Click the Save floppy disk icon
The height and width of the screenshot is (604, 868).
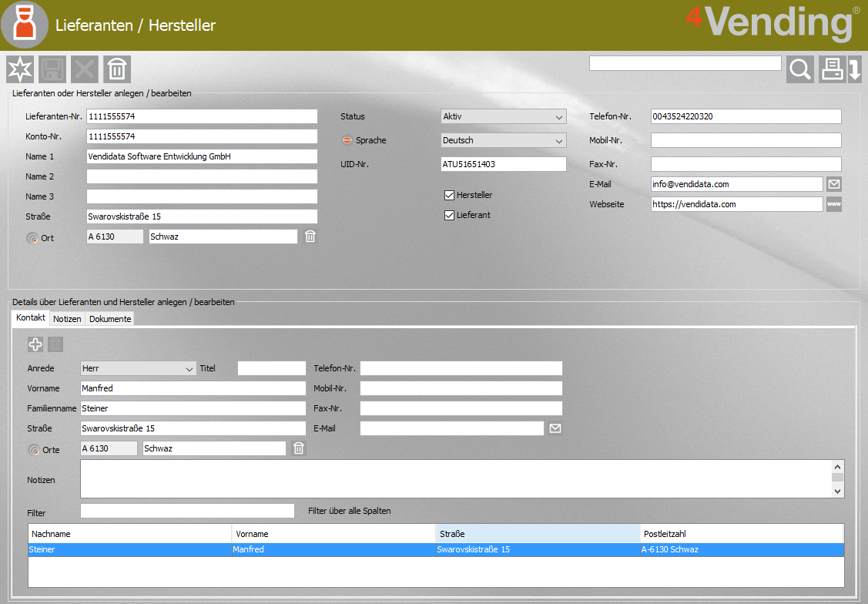(52, 69)
